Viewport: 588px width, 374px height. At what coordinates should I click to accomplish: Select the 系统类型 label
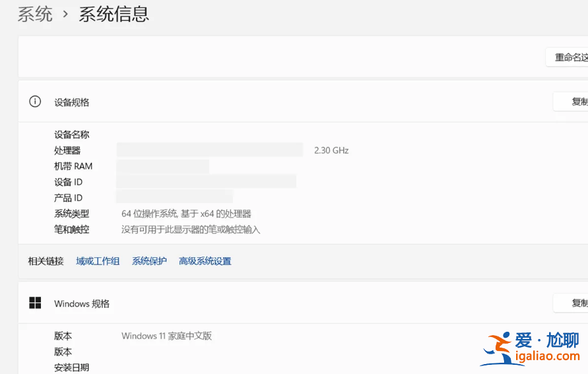(72, 214)
